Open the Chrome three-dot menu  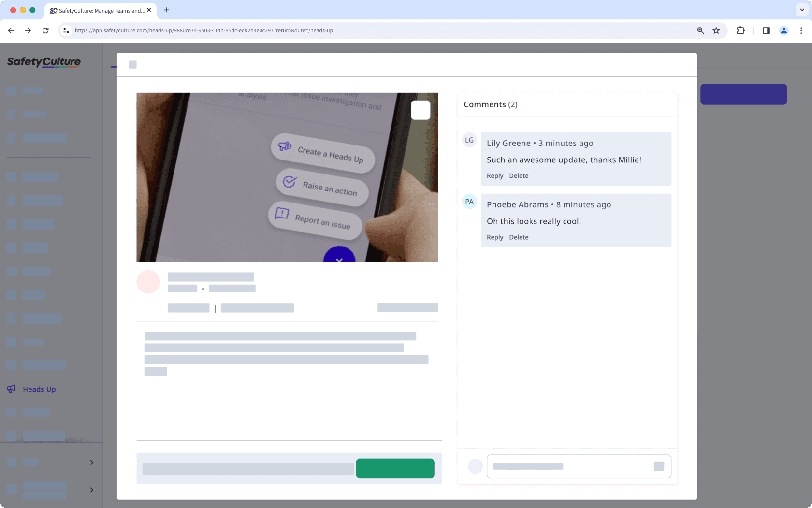tap(801, 30)
